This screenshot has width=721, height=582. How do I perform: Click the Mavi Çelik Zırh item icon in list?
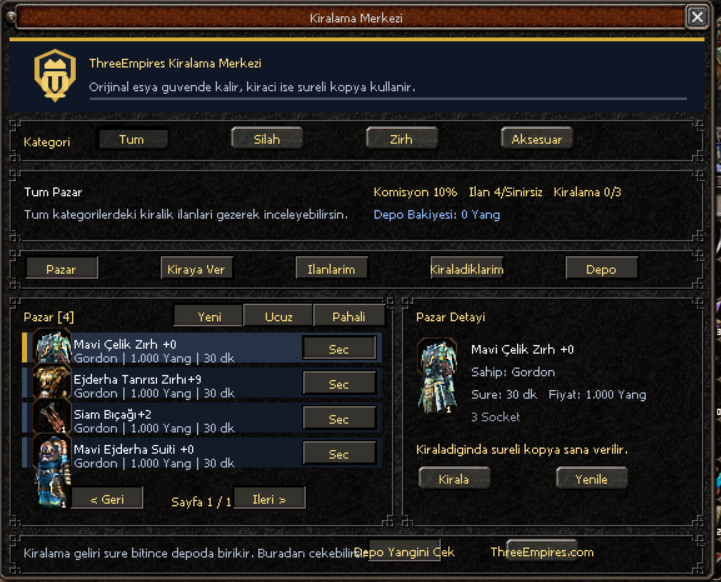click(x=52, y=347)
